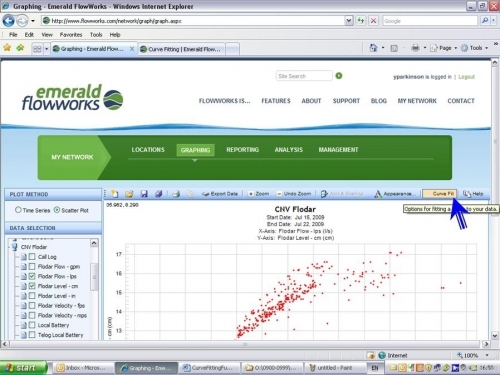Click the Windows Start button
Viewport: 500px width, 375px height.
(23, 368)
